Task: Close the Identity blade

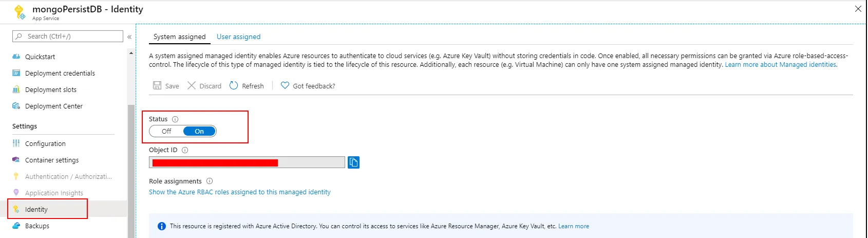Action: coord(858,9)
